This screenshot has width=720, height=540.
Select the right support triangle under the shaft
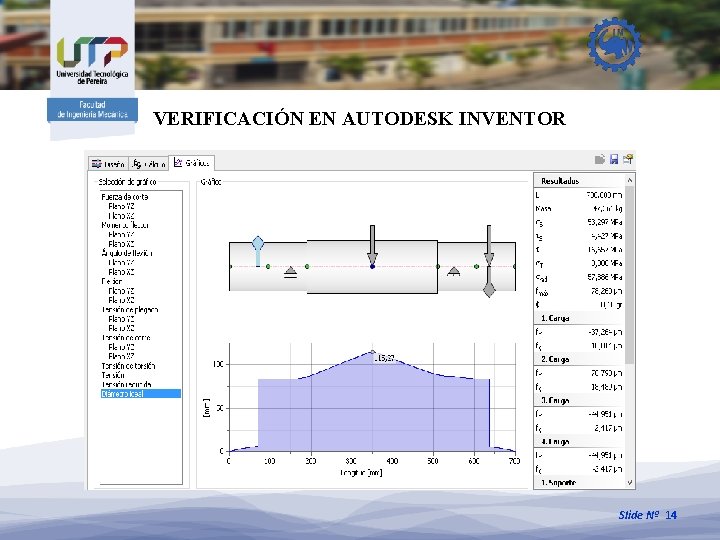tap(454, 271)
